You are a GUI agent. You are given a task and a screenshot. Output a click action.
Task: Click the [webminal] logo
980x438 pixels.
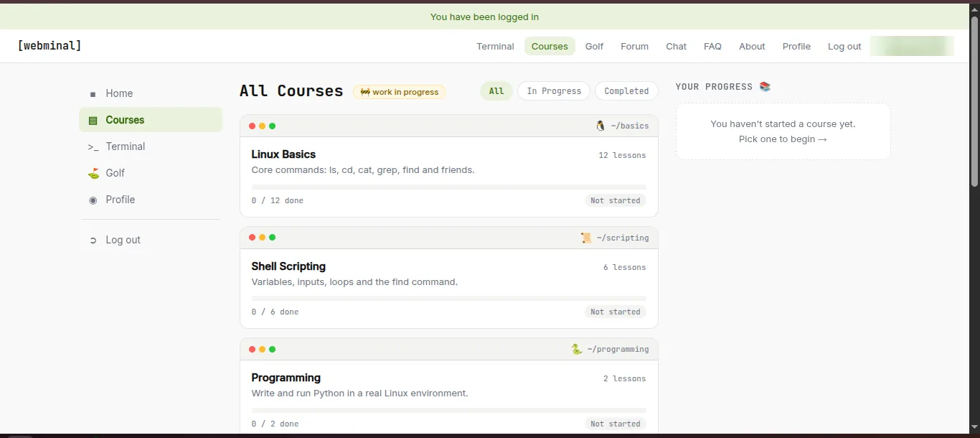coord(50,45)
